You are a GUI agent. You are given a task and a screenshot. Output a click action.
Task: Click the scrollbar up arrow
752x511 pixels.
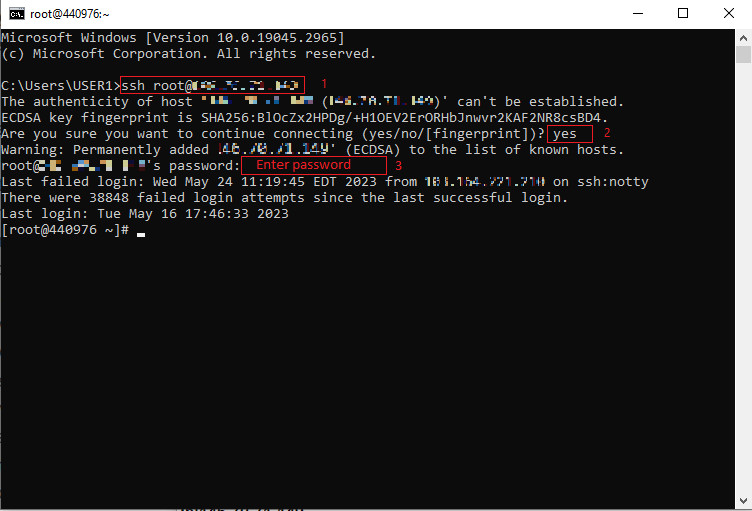click(743, 37)
